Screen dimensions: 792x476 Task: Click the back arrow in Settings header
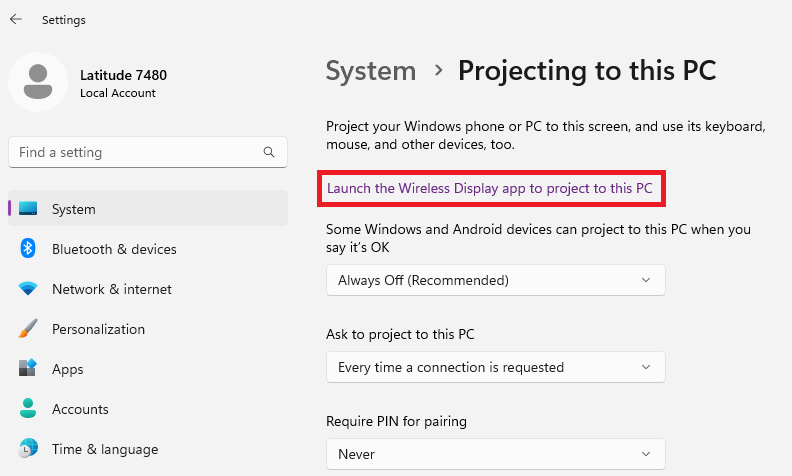click(16, 19)
